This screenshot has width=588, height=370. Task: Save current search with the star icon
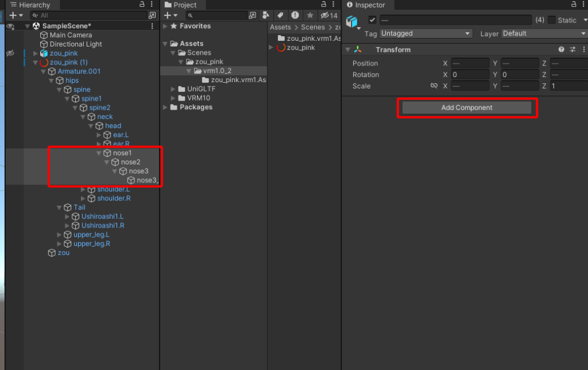[x=310, y=15]
